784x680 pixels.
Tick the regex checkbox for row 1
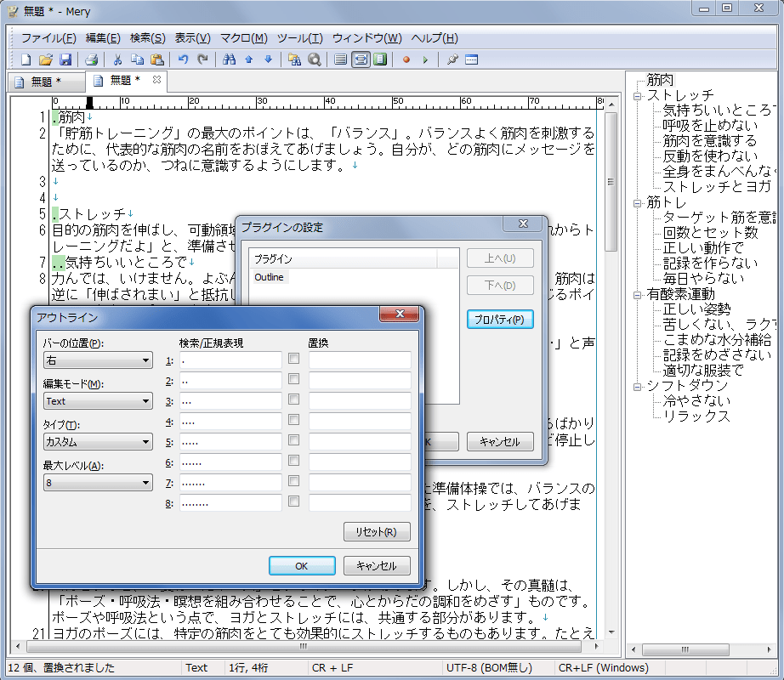coord(293,360)
